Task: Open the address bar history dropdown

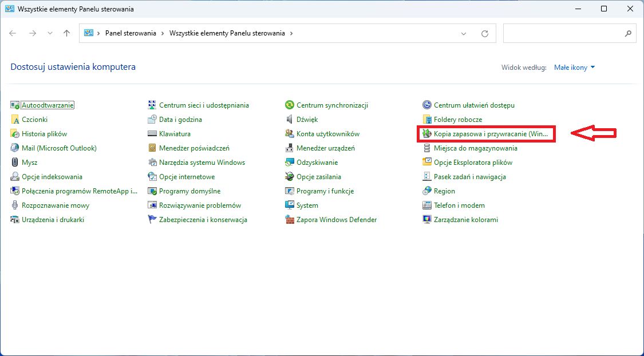Action: [464, 34]
